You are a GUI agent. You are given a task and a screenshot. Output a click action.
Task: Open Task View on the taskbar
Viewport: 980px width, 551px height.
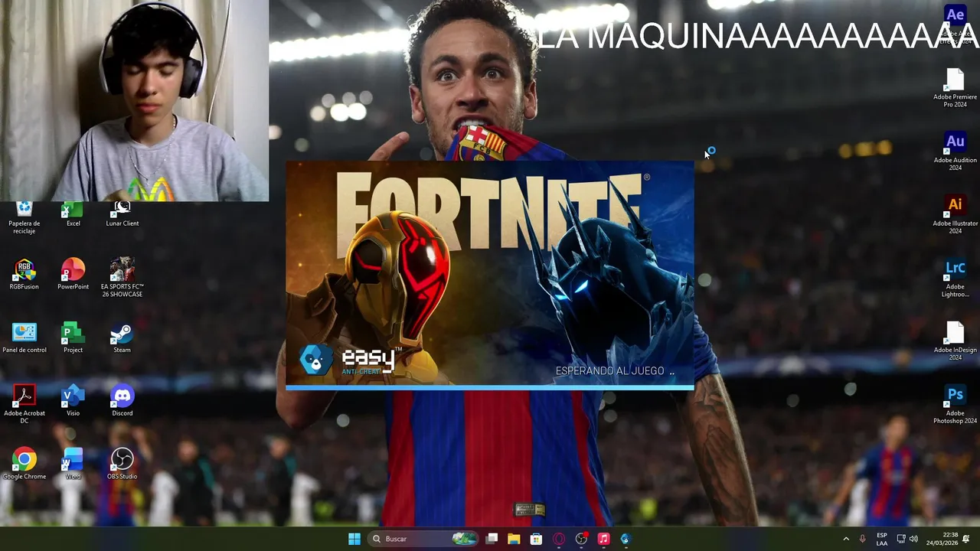pyautogui.click(x=492, y=539)
